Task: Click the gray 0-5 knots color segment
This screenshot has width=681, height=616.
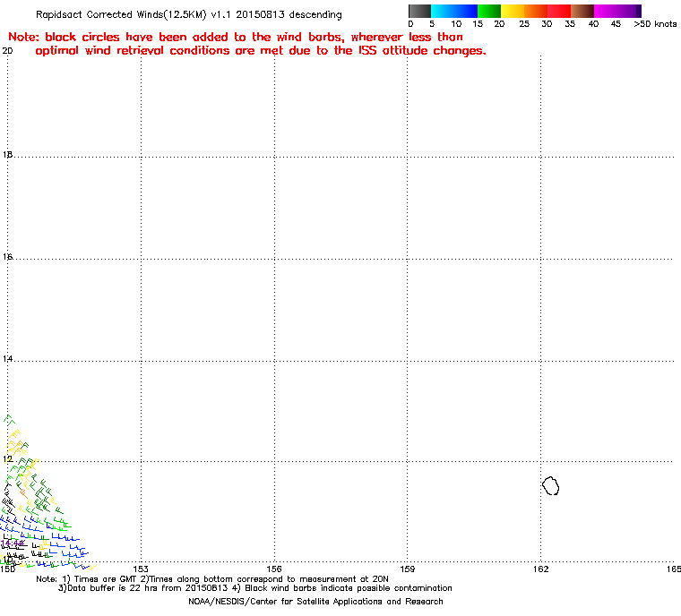Action: (x=419, y=11)
